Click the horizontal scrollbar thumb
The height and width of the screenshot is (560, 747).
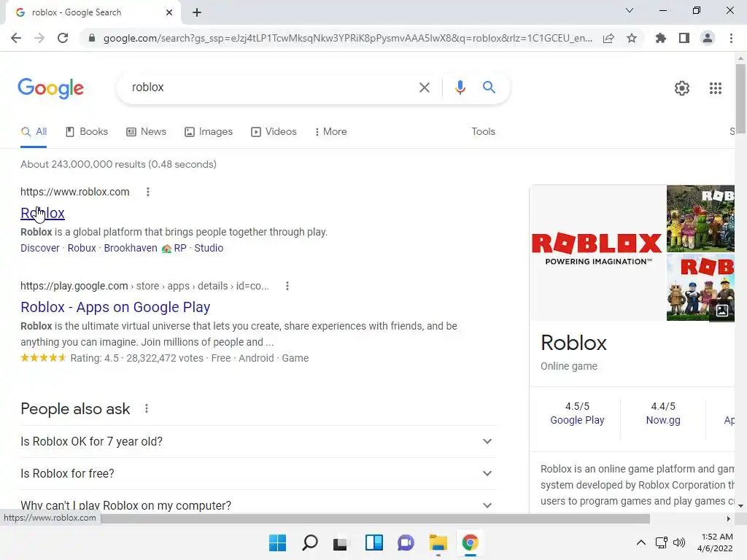(x=375, y=518)
